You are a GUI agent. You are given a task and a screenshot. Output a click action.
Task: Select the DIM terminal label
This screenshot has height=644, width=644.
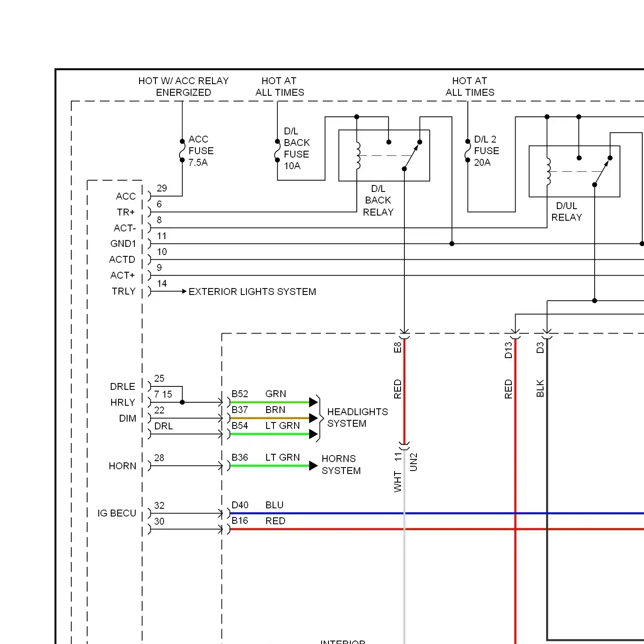[128, 418]
